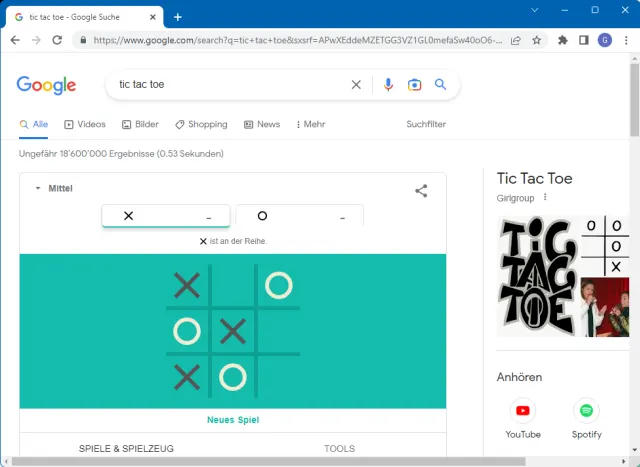The width and height of the screenshot is (640, 467).
Task: Open the TOOLS tab below the game
Action: 340,448
